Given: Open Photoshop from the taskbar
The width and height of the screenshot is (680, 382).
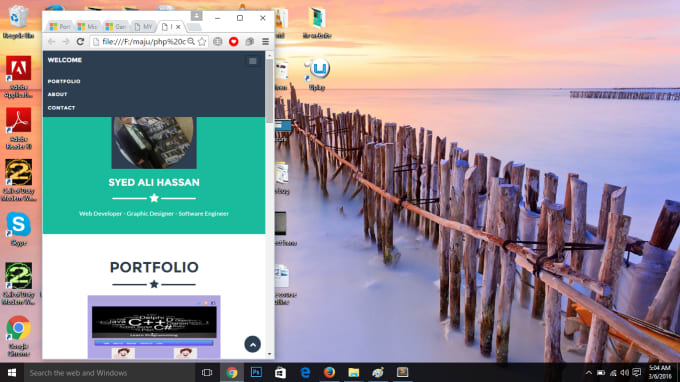Looking at the screenshot, I should coord(256,372).
